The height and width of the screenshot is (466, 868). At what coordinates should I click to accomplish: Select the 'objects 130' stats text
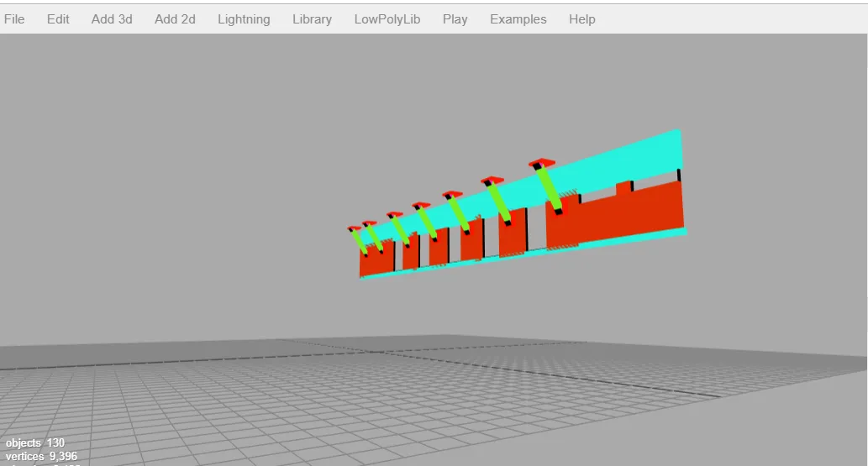35,443
